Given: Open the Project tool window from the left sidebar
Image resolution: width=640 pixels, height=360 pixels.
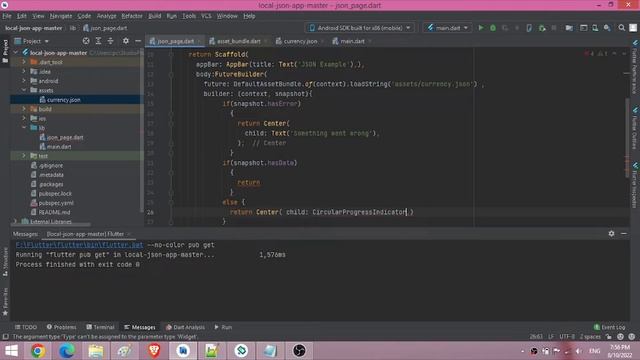Looking at the screenshot, I should 5,51.
